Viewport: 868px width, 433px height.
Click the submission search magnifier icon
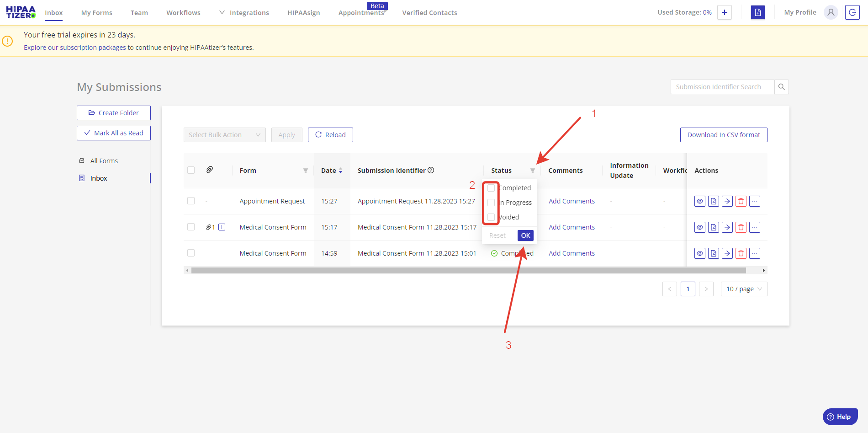point(782,87)
